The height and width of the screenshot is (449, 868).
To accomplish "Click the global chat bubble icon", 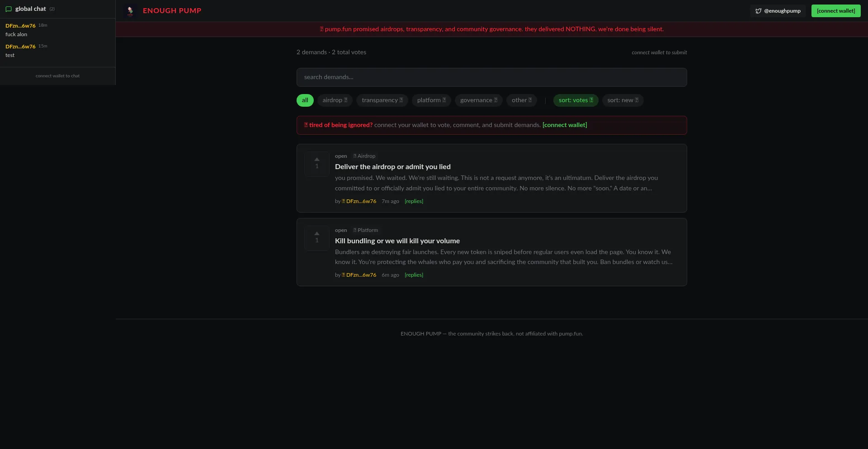I will [8, 9].
